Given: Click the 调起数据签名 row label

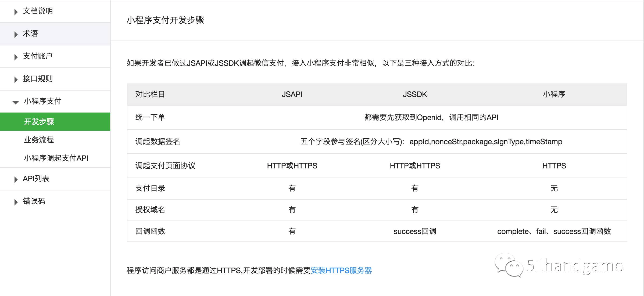Looking at the screenshot, I should 158,142.
